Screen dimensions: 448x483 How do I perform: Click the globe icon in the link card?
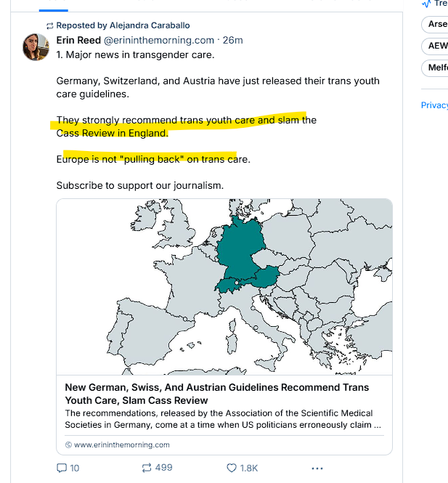pyautogui.click(x=68, y=445)
